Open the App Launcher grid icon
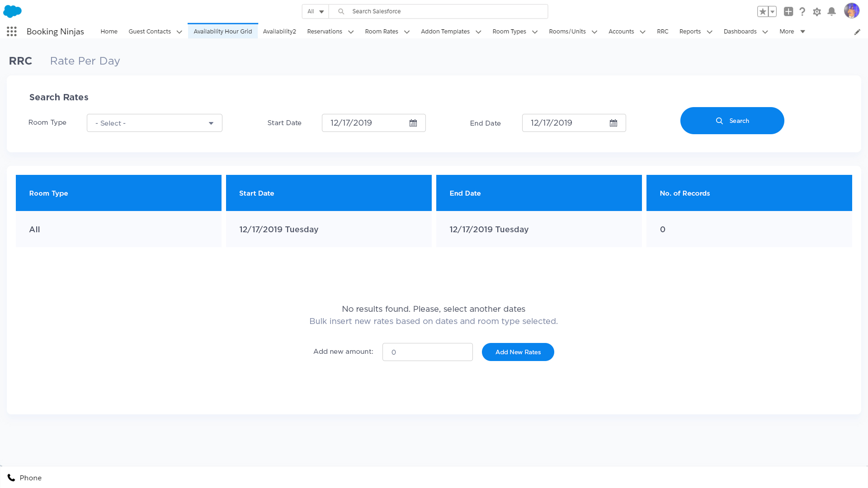 [12, 31]
